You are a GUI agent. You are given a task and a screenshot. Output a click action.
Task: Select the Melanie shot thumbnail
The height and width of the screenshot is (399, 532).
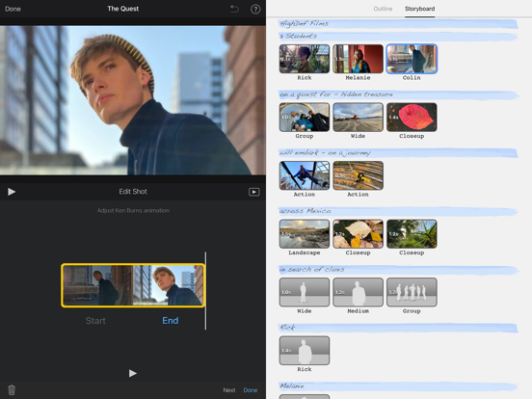[358, 59]
